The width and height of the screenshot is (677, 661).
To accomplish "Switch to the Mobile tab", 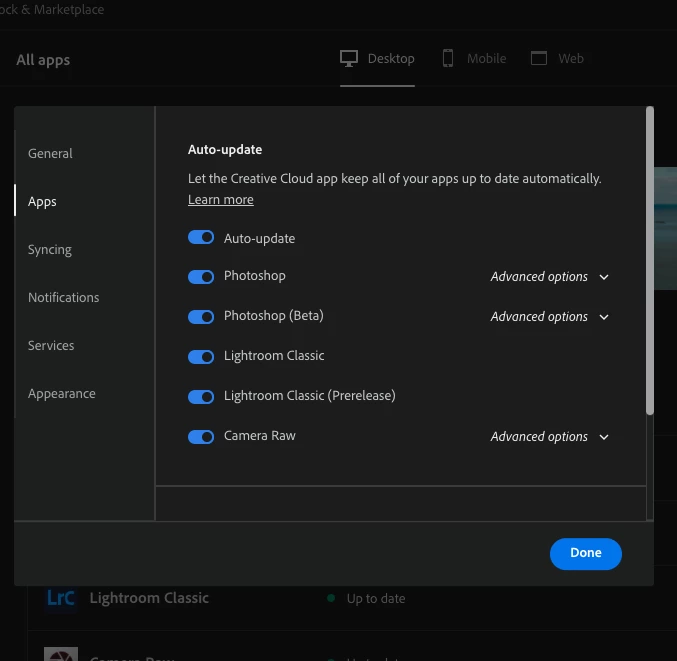I will click(474, 58).
